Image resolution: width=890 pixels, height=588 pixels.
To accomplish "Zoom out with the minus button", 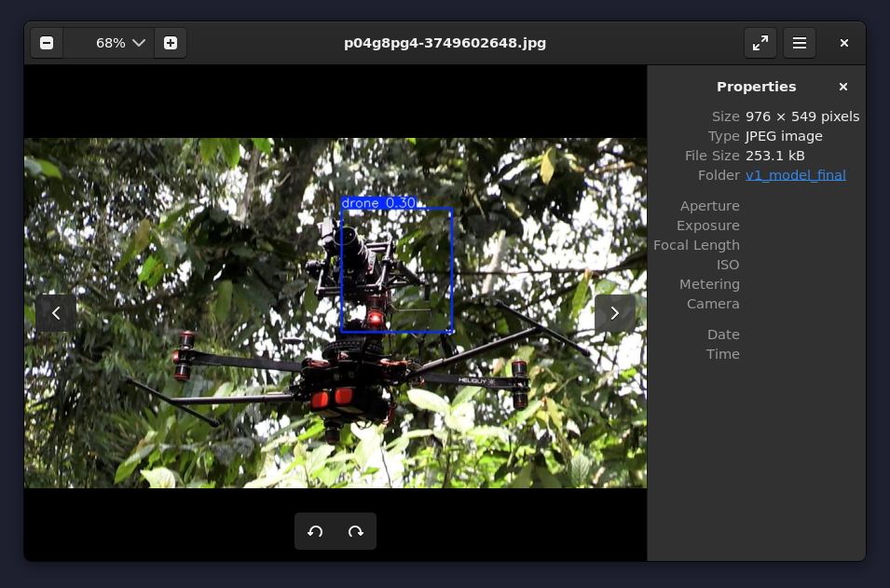I will [47, 43].
